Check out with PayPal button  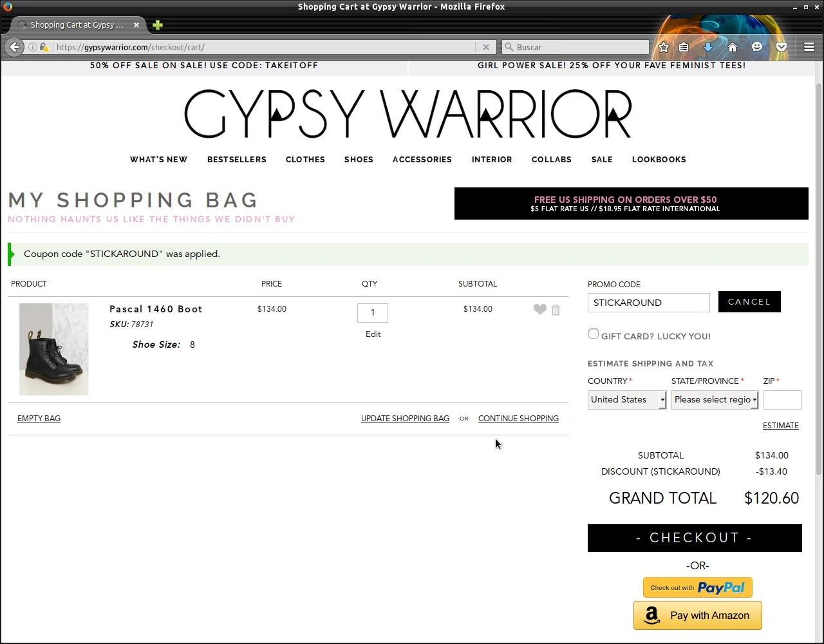[x=698, y=587]
